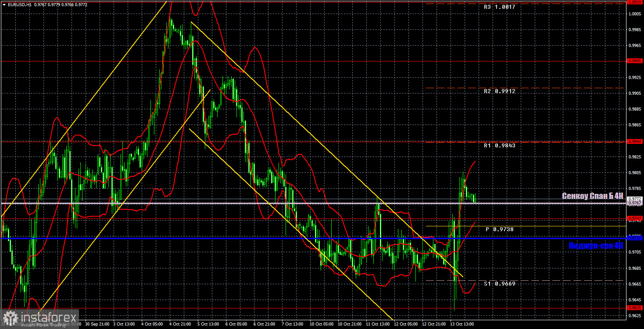
Task: Click the red 1.0019 price tag
Action: click(635, 2)
